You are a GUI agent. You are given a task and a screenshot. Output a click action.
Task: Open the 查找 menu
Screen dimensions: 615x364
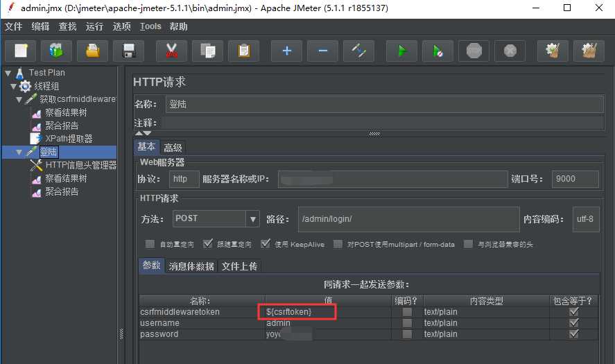click(67, 26)
